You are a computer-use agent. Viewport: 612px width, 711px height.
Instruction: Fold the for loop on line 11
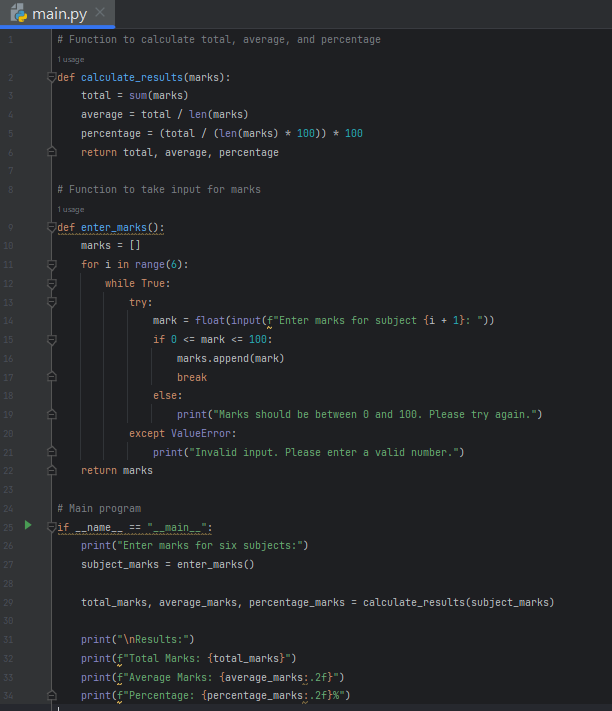[x=52, y=264]
